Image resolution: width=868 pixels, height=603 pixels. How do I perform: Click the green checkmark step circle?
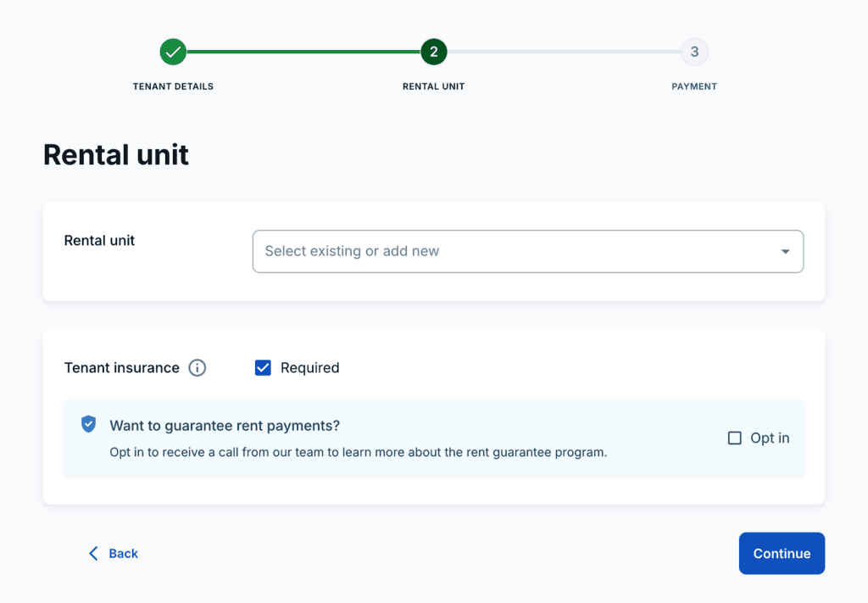(x=173, y=52)
